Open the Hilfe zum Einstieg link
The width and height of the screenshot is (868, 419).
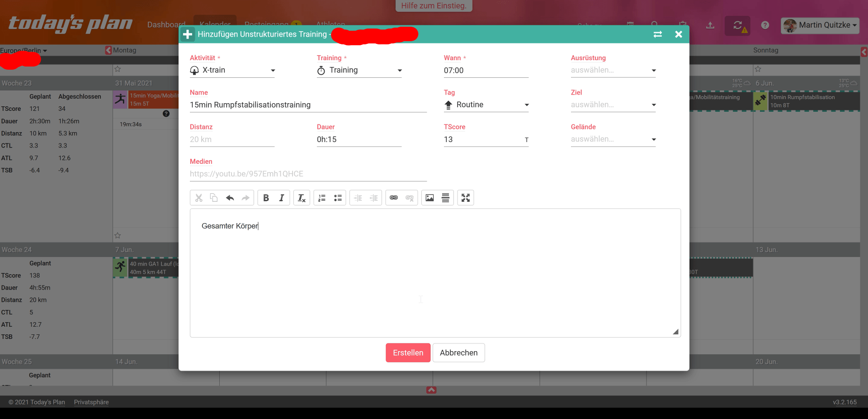(434, 6)
